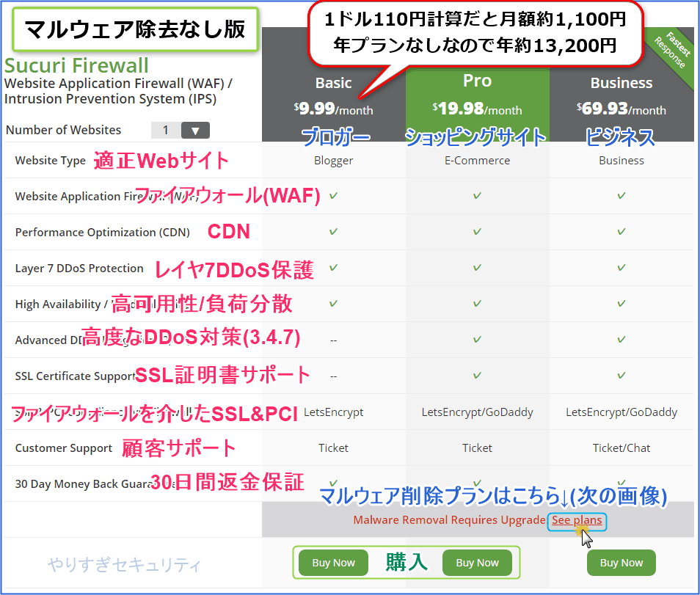Click the Pro checkmark for High Availability

pyautogui.click(x=477, y=304)
